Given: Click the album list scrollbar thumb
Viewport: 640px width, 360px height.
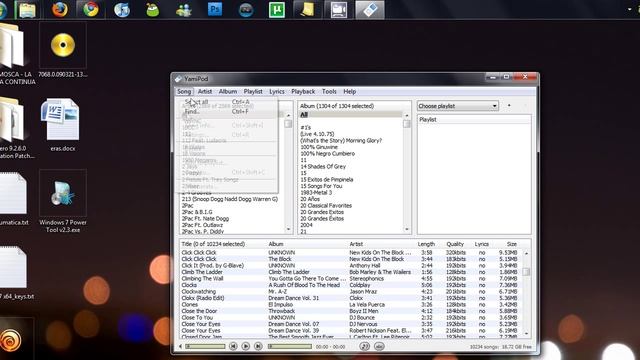Looking at the screenshot, I should [407, 124].
